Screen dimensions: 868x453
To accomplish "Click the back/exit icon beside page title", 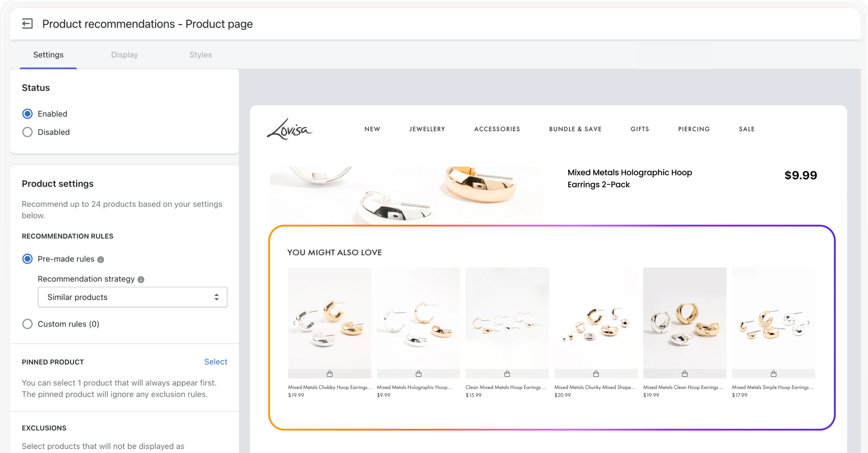I will coord(27,24).
